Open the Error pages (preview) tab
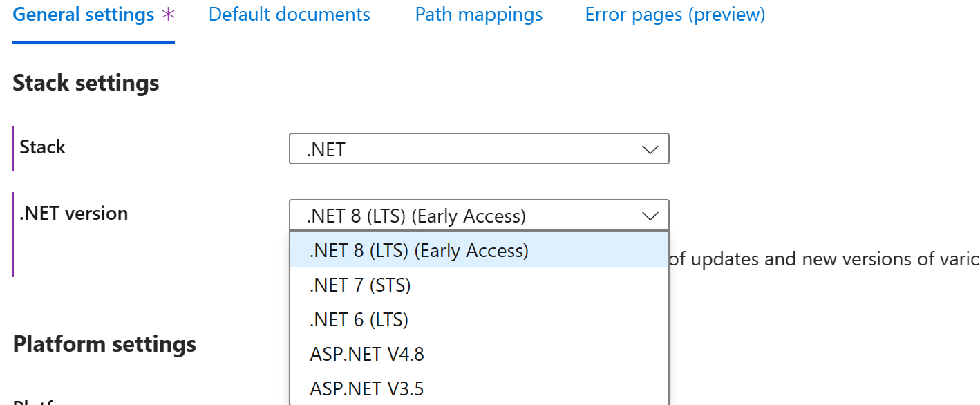The height and width of the screenshot is (405, 980). pyautogui.click(x=675, y=15)
